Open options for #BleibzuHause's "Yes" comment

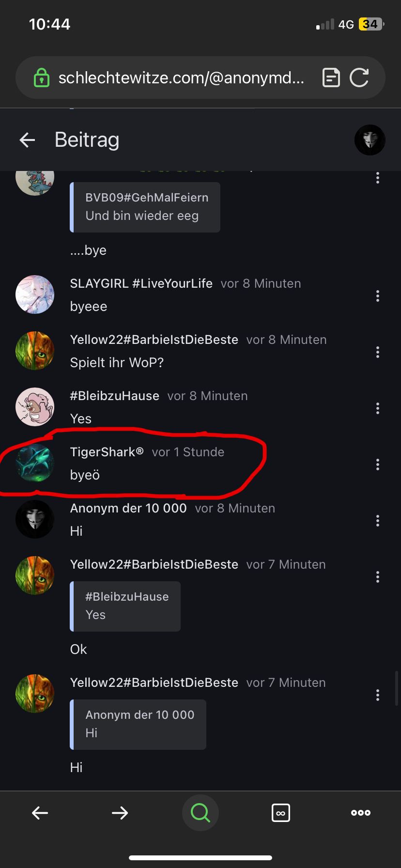[378, 408]
